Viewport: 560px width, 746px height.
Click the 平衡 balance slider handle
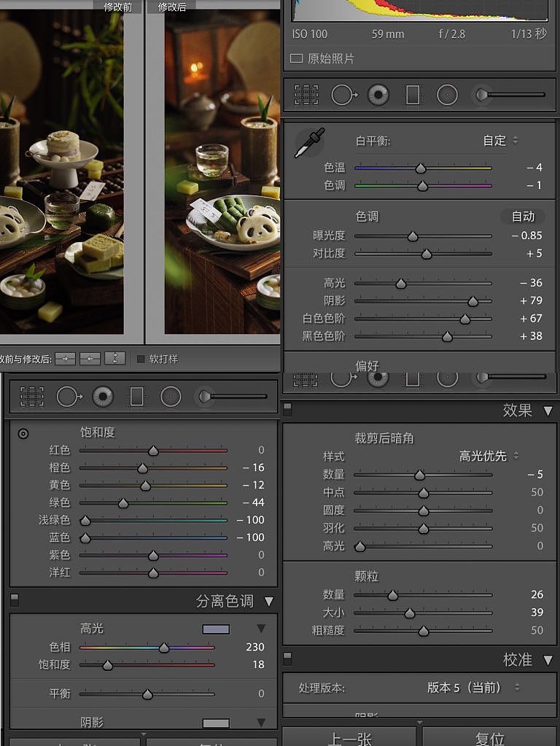pyautogui.click(x=147, y=694)
